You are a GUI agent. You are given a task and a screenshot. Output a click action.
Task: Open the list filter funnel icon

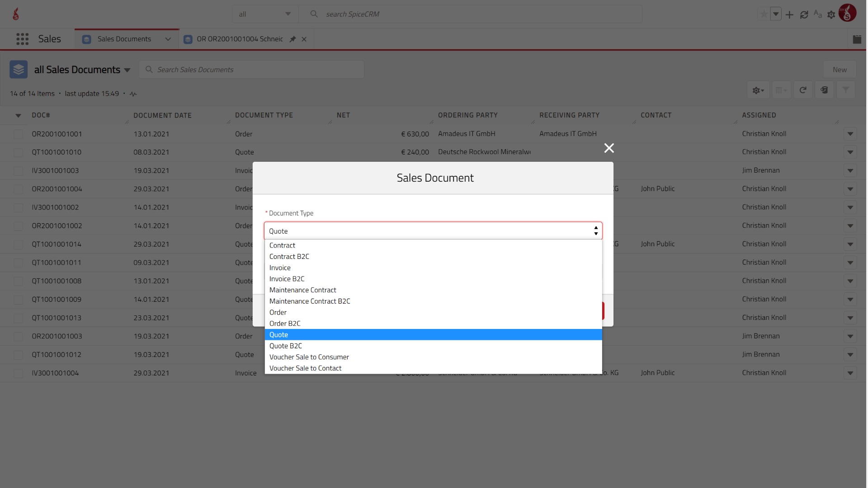pos(845,90)
